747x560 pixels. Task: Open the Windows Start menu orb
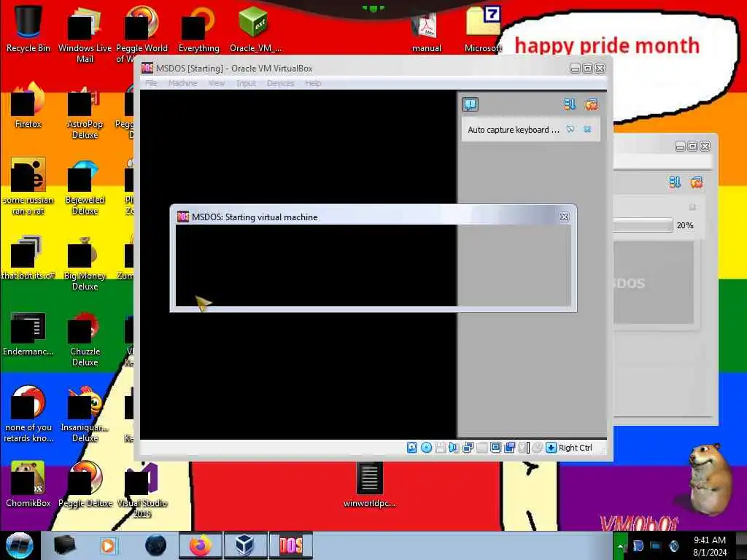tap(19, 545)
